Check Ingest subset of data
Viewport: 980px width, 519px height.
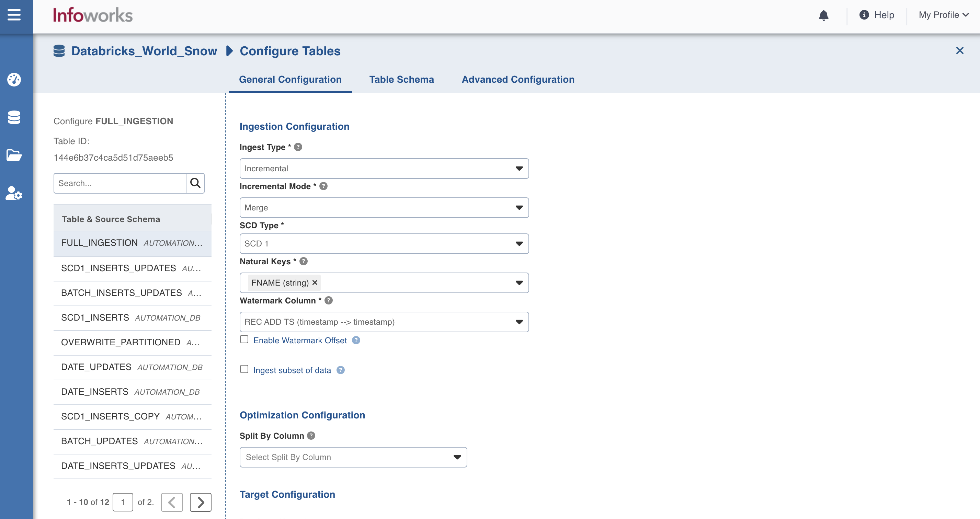(244, 369)
